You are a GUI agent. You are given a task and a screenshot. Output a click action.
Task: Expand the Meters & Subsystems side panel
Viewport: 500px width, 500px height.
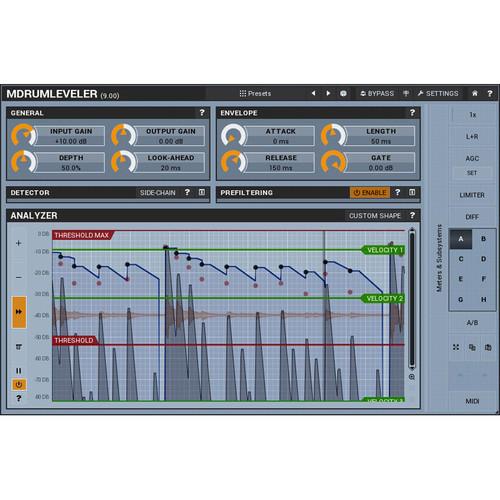pyautogui.click(x=439, y=258)
